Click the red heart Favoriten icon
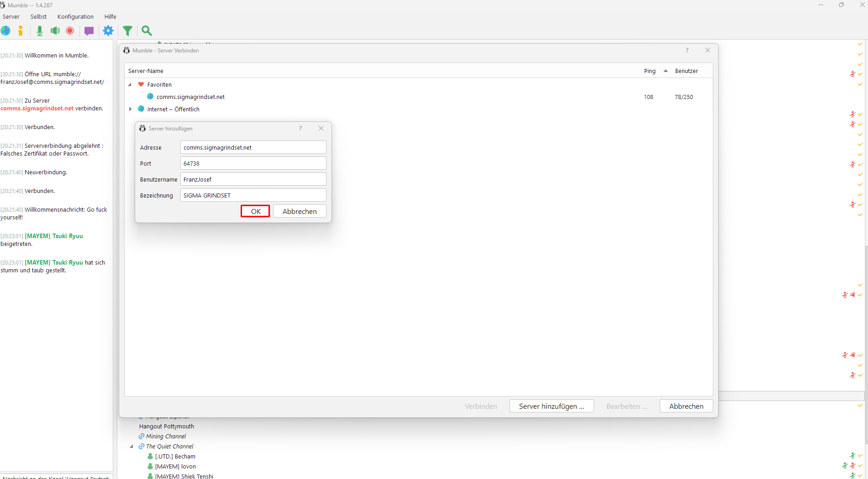 click(141, 84)
